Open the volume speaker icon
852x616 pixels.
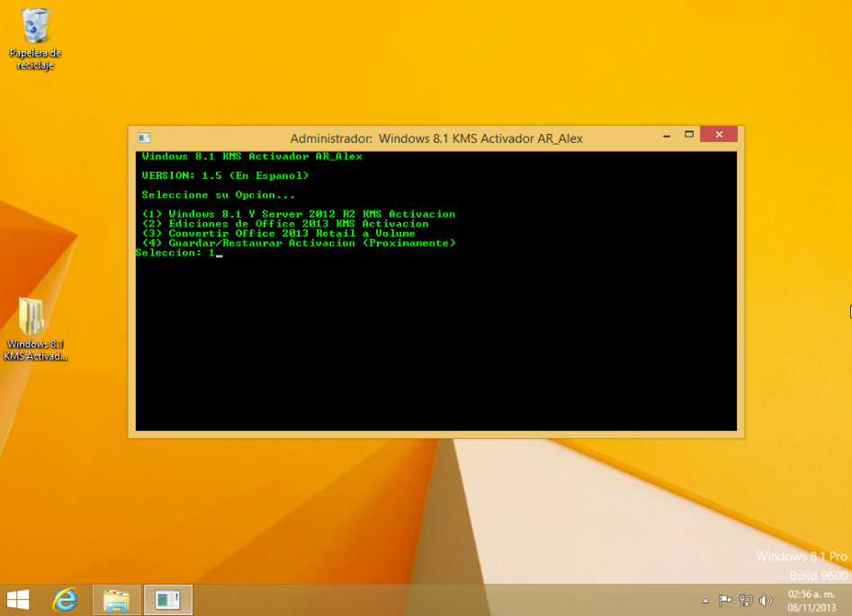[x=766, y=601]
